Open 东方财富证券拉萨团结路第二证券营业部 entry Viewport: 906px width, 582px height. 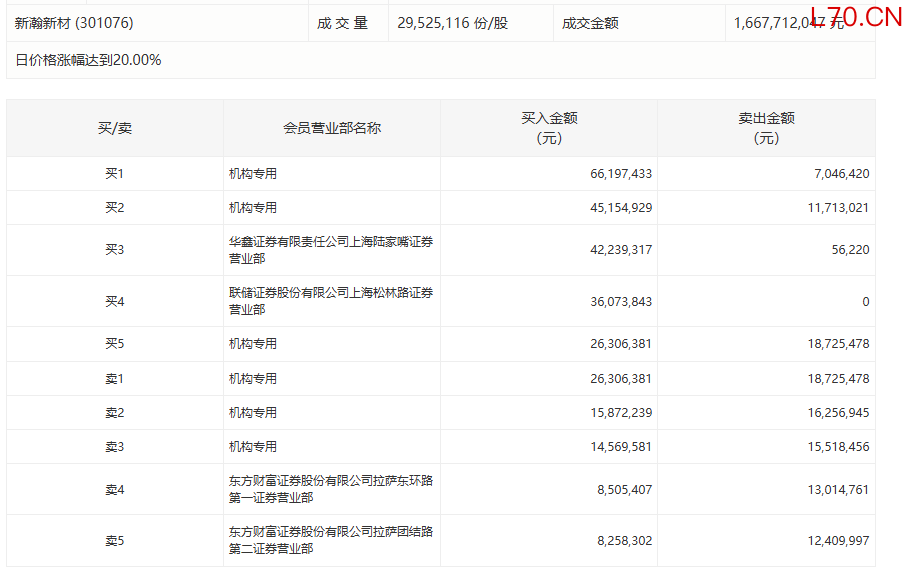[x=330, y=540]
